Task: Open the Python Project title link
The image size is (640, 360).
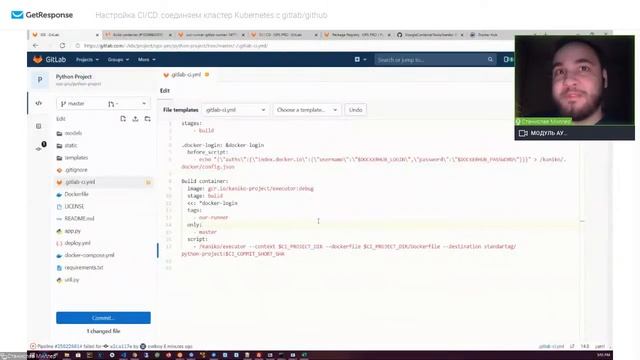Action: (74, 76)
